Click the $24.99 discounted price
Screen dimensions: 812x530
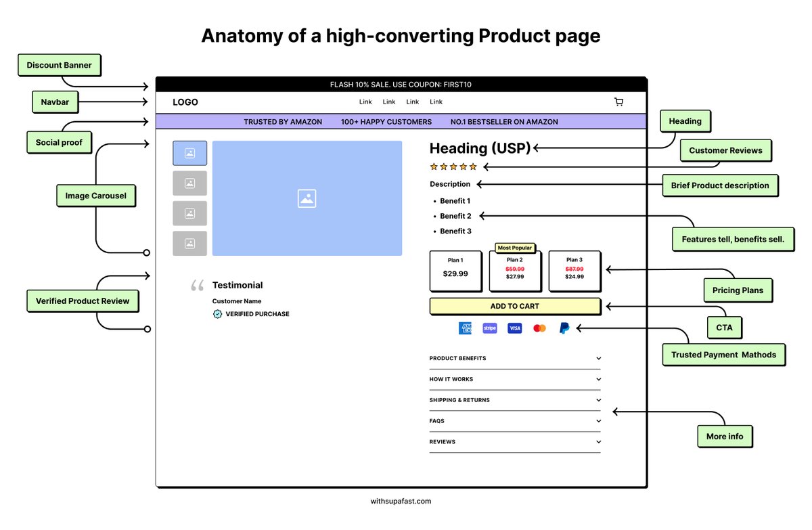pyautogui.click(x=574, y=277)
